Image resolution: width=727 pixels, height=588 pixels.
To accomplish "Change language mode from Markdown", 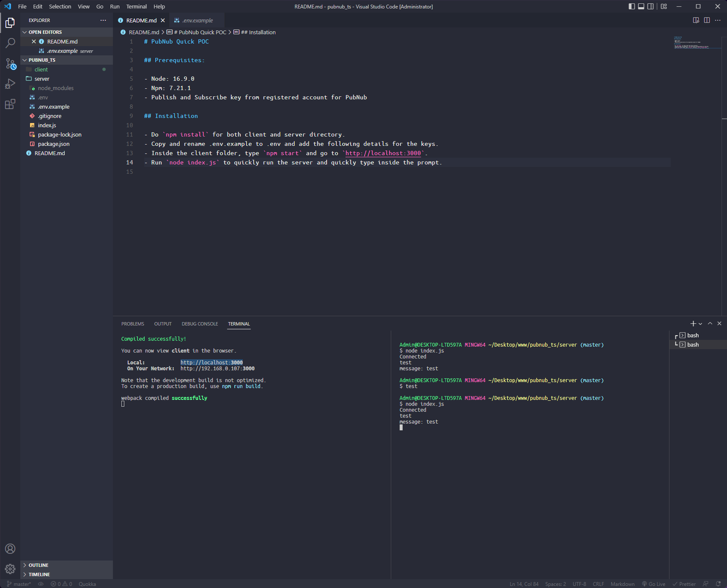I will click(623, 584).
